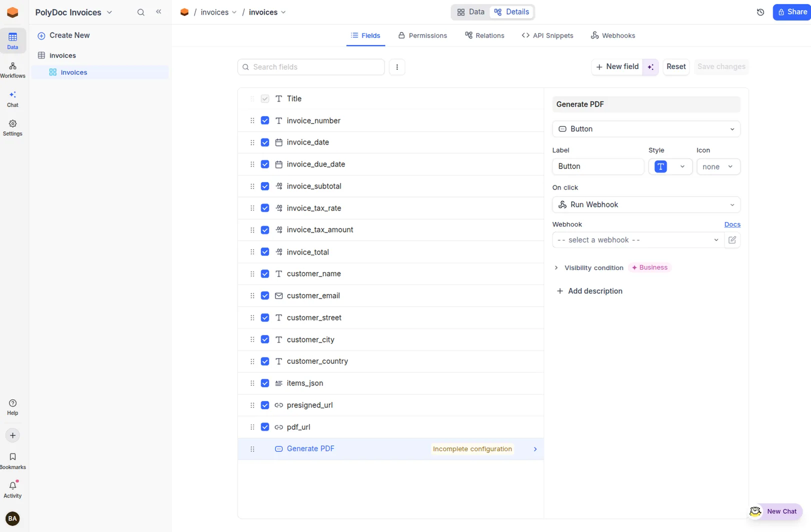Click Add description

[x=589, y=291]
